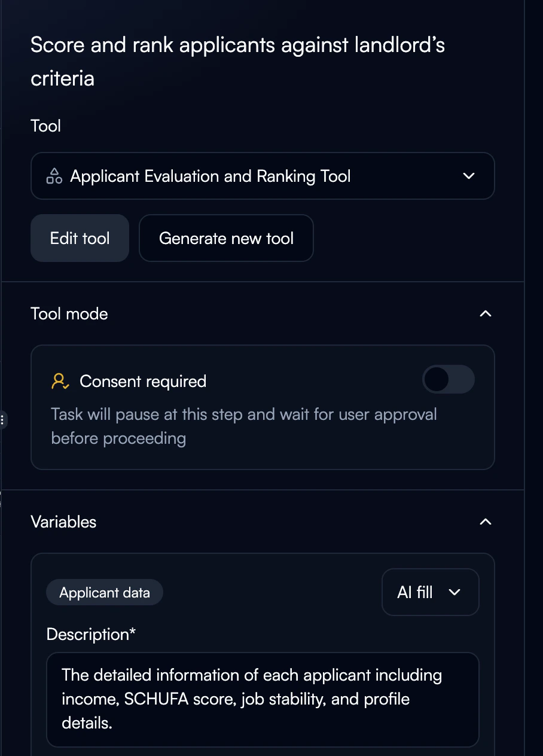The image size is (543, 756).
Task: Select the Applicant data variable tag
Action: coord(105,593)
